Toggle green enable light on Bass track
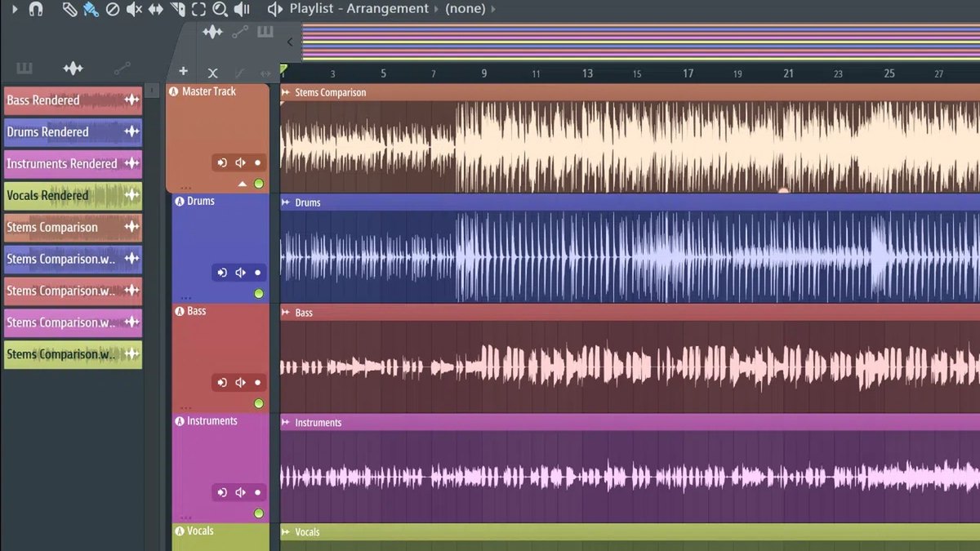The image size is (980, 551). (259, 403)
